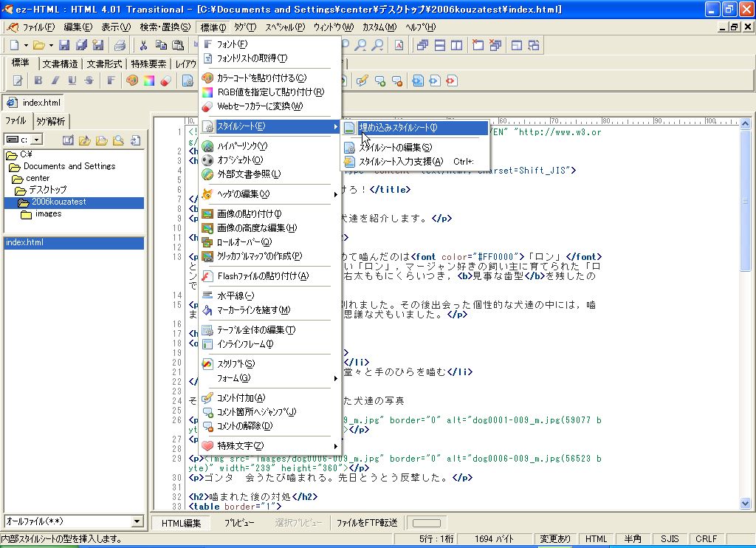The width and height of the screenshot is (756, 548).
Task: Switch to プレビュー view button
Action: [x=239, y=523]
